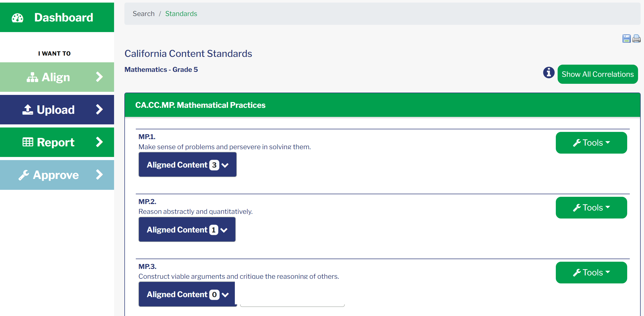The height and width of the screenshot is (316, 644).
Task: Expand Aligned Content for MP.2
Action: coord(187,230)
